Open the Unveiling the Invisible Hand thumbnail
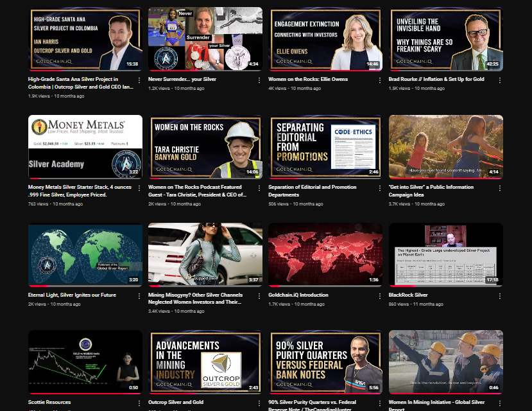Viewport: 532px width, 411px height. (446, 39)
